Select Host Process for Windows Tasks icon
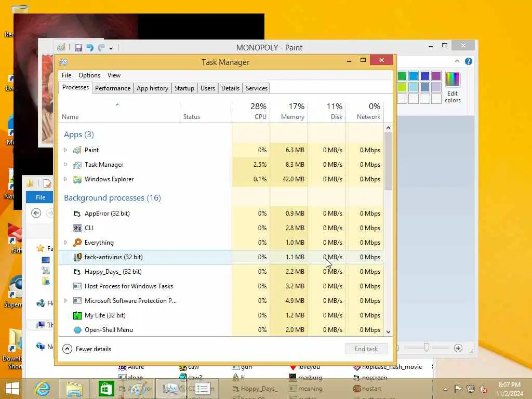 click(77, 286)
